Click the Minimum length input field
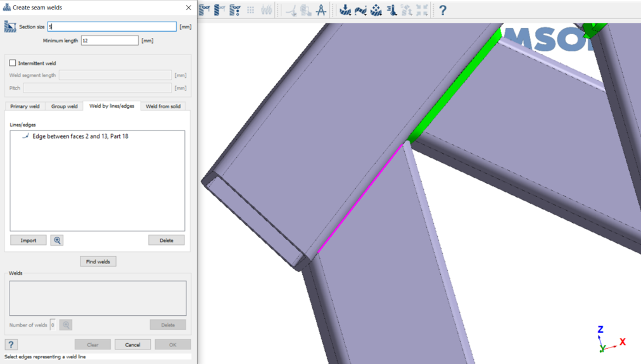The image size is (641, 364). click(x=110, y=41)
